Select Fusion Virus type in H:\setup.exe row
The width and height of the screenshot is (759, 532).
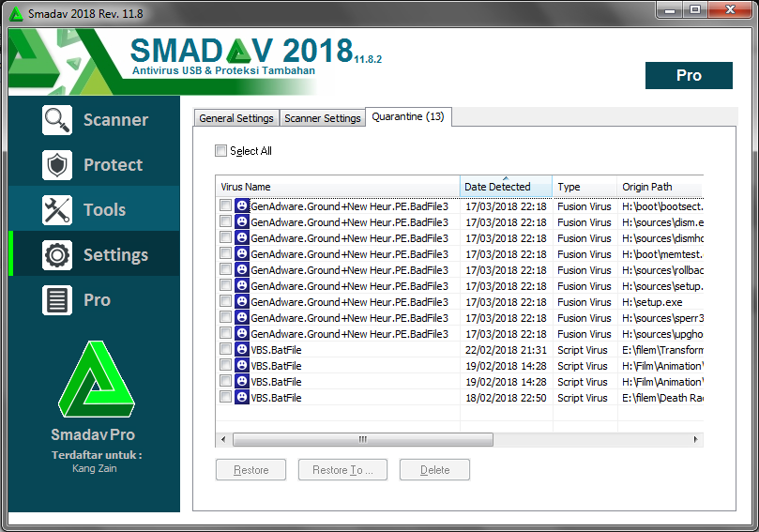pyautogui.click(x=584, y=302)
